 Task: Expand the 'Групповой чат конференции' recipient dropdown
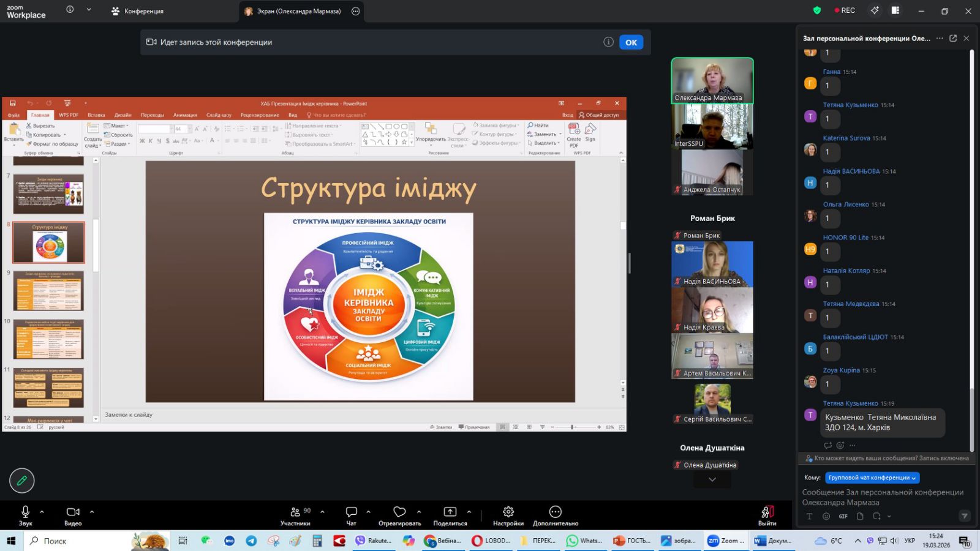(x=872, y=478)
